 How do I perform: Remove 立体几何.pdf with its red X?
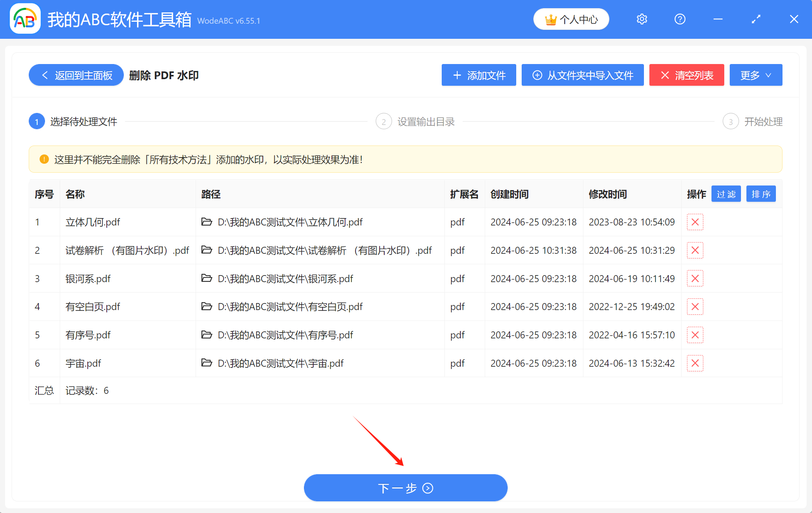695,222
